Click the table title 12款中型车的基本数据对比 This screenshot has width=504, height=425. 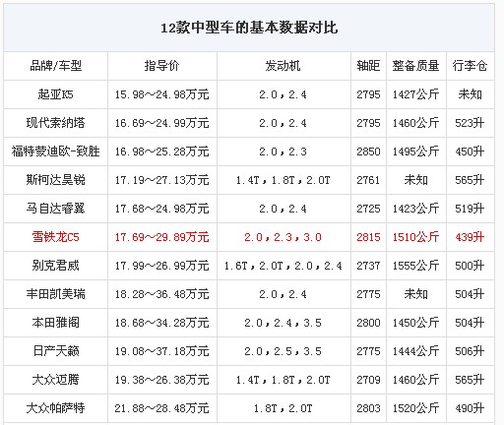click(x=249, y=28)
